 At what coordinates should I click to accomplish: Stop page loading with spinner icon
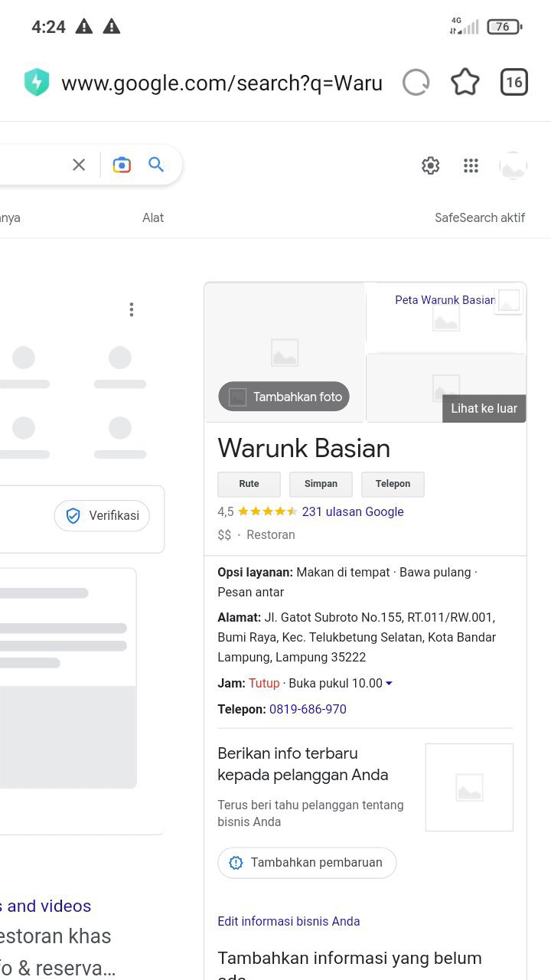(416, 83)
